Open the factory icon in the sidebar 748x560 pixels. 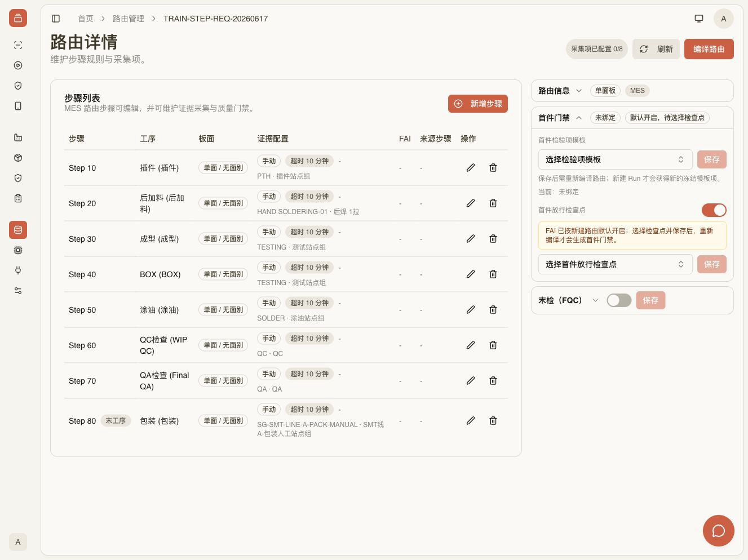[18, 137]
